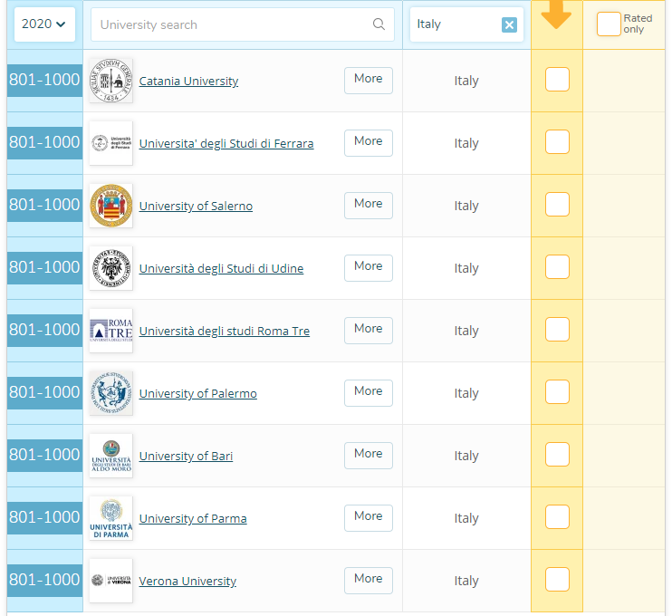Image resolution: width=672 pixels, height=616 pixels.
Task: Click More for Verona University
Action: [x=369, y=581]
